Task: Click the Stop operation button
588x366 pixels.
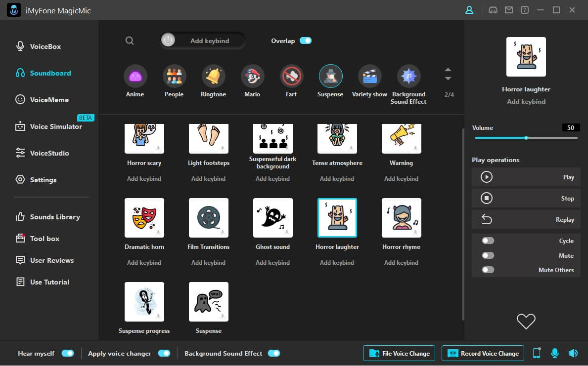Action: click(526, 198)
